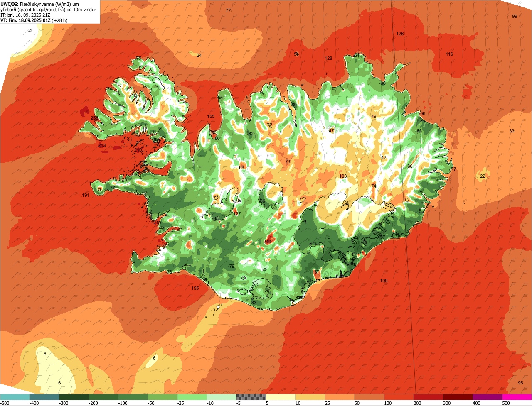Click the -25 to -10 light green swatch
The image size is (532, 406).
pos(192,397)
